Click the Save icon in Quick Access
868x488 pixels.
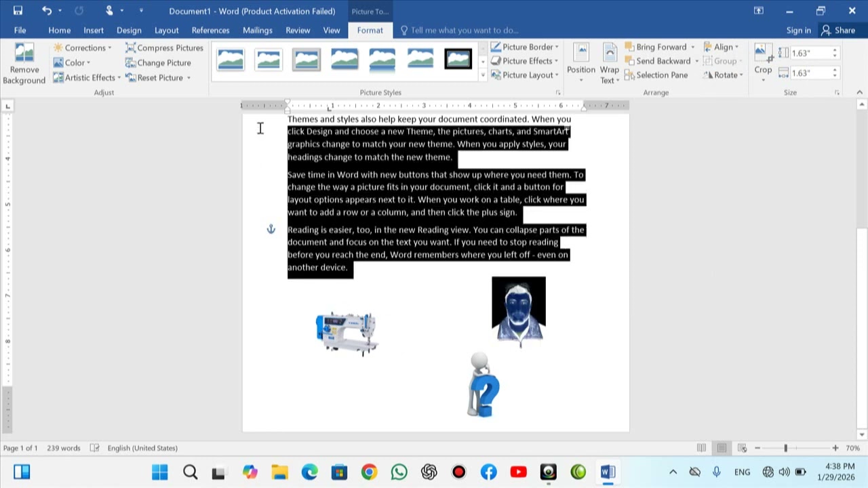click(x=18, y=11)
